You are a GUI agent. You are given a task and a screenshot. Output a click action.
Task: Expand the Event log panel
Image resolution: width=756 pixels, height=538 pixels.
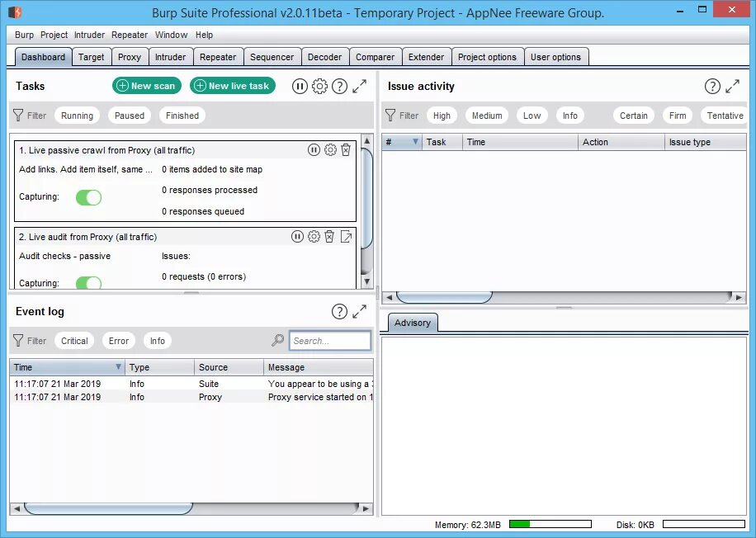pyautogui.click(x=360, y=311)
